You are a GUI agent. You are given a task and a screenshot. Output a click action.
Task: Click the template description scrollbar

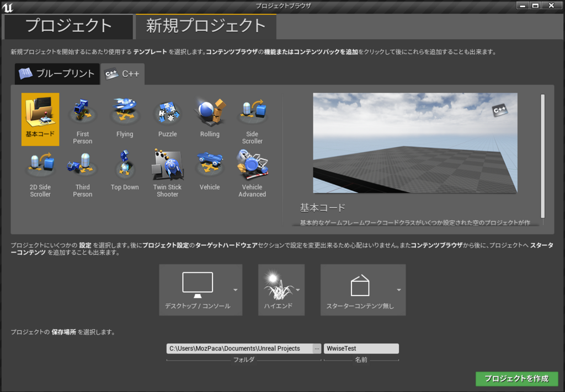coord(543,156)
